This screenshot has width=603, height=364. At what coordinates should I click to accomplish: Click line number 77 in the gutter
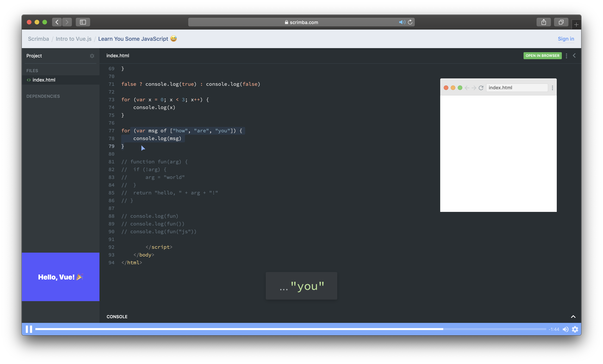[x=111, y=131]
